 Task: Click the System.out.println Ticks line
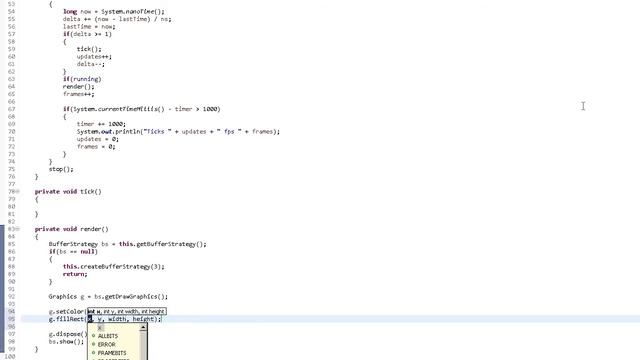178,131
